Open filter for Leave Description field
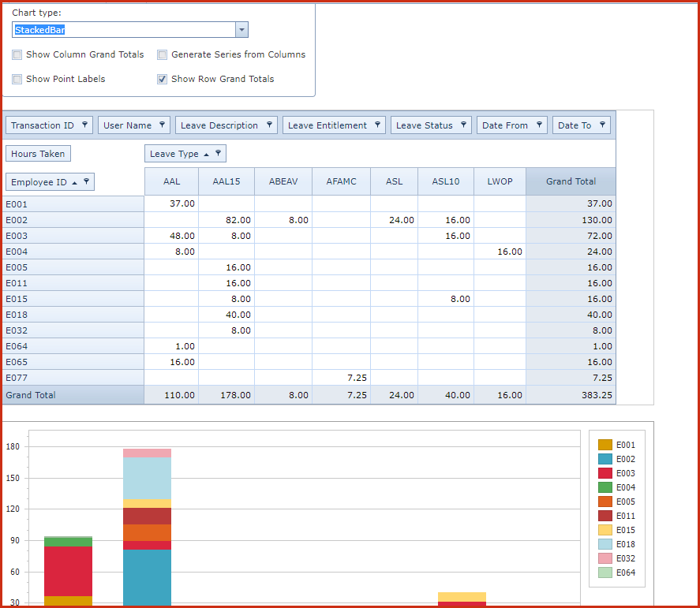 pyautogui.click(x=269, y=125)
